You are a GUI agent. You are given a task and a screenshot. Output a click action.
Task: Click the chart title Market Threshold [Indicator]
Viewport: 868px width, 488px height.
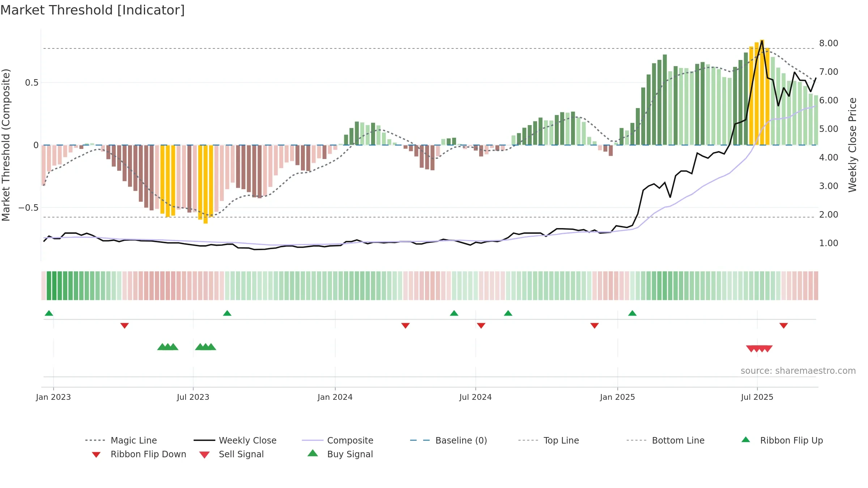point(93,10)
